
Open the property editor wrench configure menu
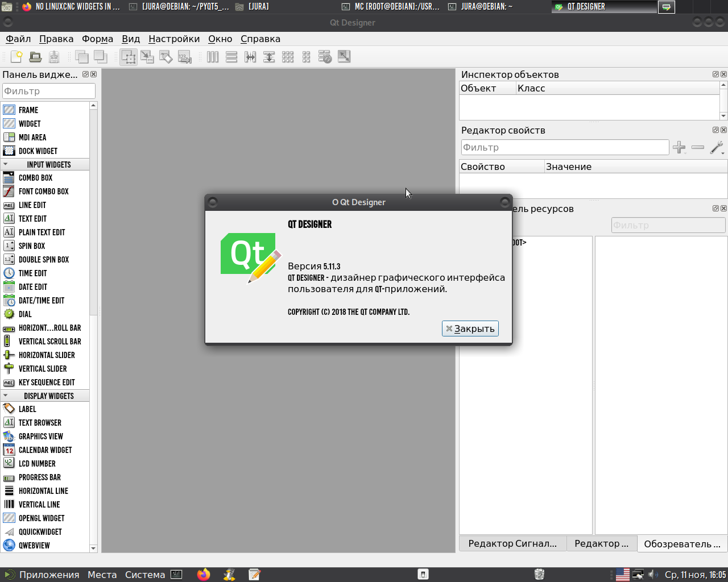(x=717, y=148)
